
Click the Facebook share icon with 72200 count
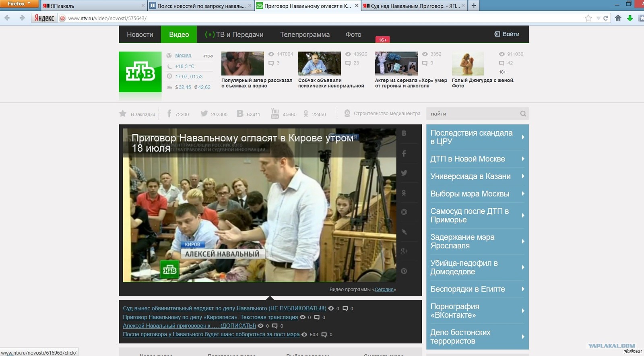[169, 114]
